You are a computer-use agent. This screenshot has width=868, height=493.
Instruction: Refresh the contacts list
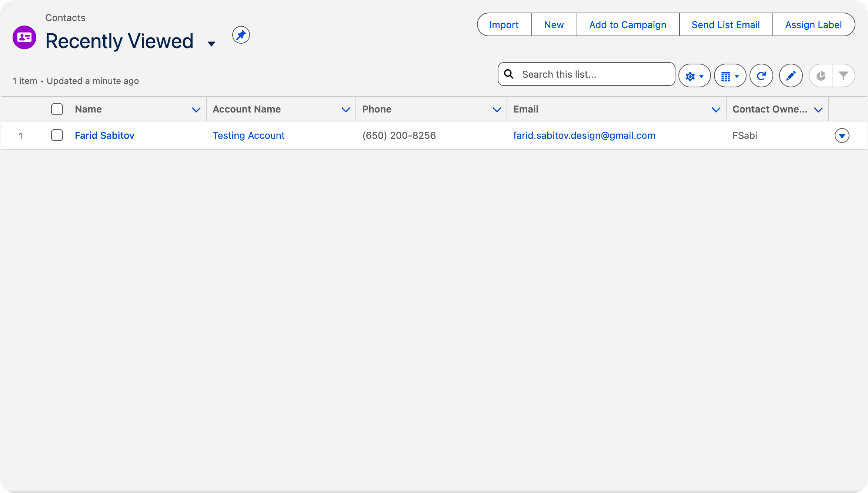[761, 76]
